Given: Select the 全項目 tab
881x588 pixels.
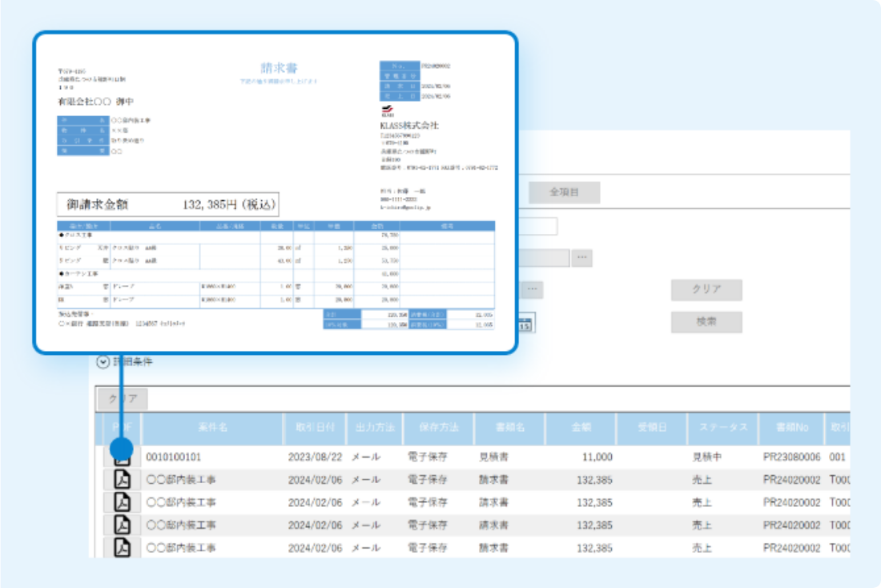Looking at the screenshot, I should point(564,192).
